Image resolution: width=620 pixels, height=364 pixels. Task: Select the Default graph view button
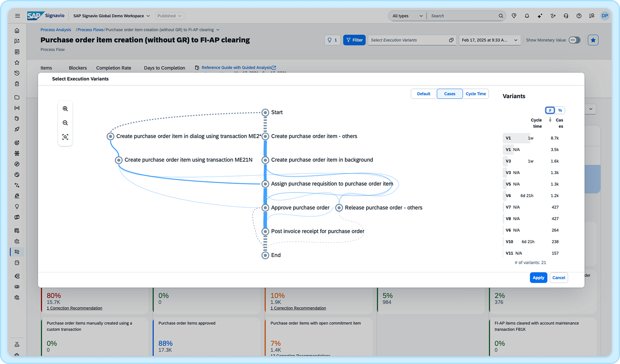point(424,94)
